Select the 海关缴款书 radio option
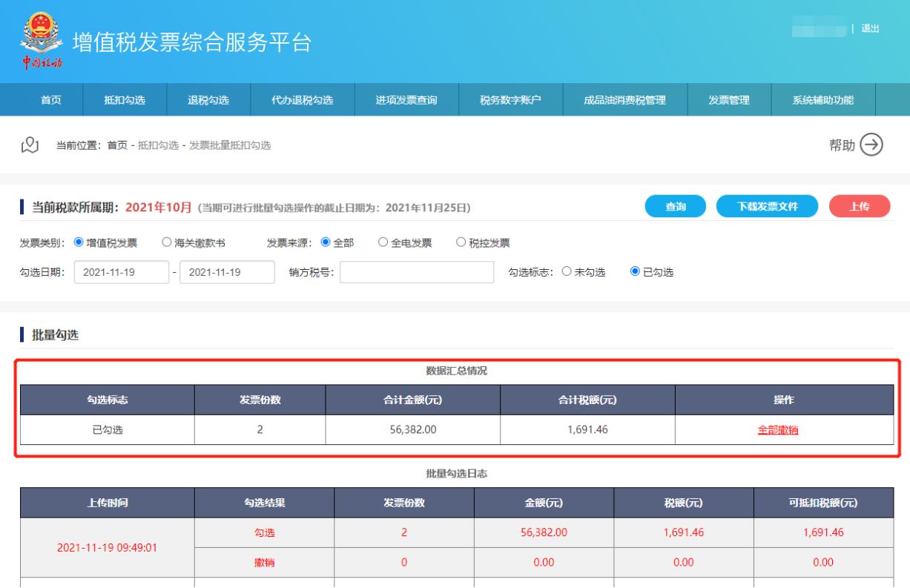Image resolution: width=910 pixels, height=588 pixels. tap(166, 243)
